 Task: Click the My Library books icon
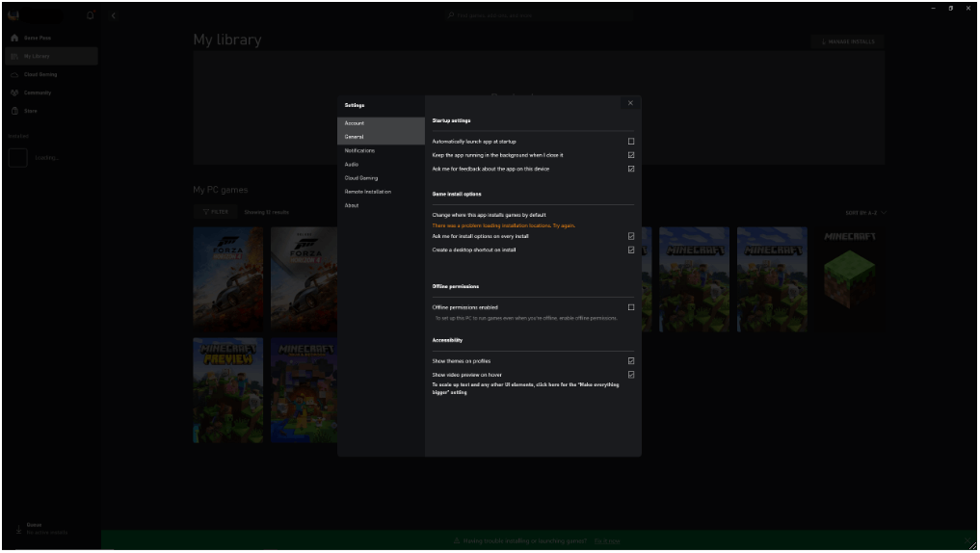(14, 56)
